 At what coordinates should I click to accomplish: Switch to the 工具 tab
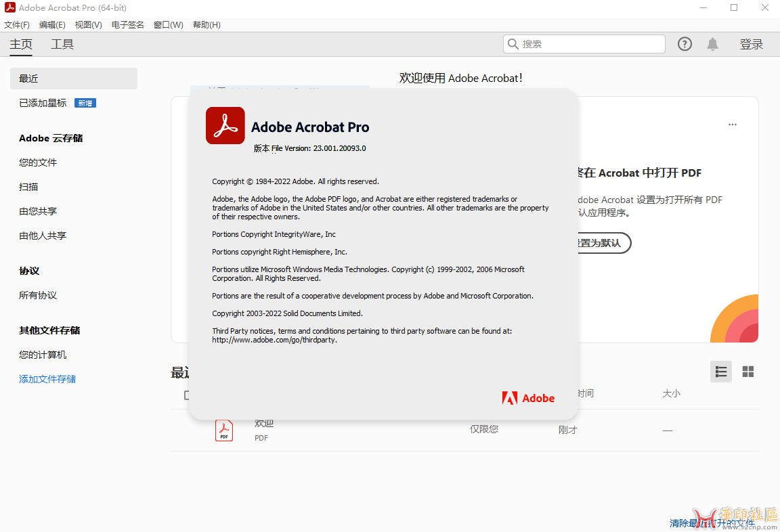click(62, 44)
